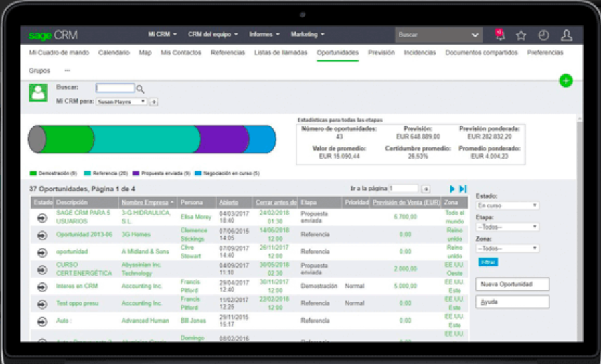Open Documentos compartidos tab
Screen dimensions: 601x364
[481, 52]
